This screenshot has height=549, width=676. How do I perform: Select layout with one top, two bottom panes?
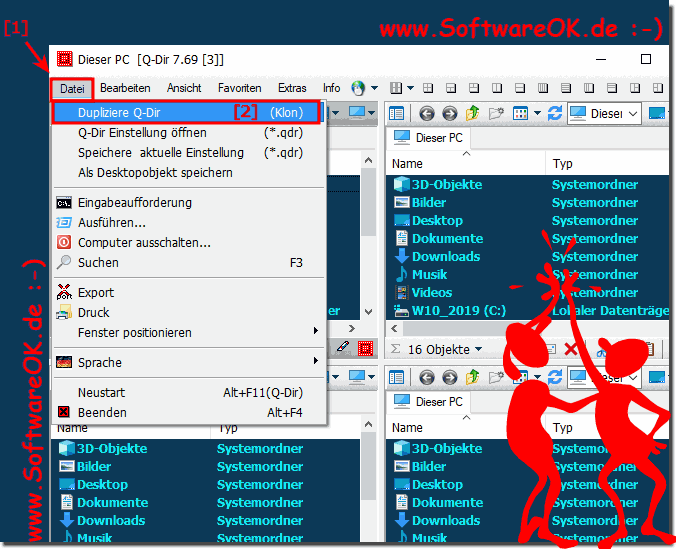tap(451, 88)
